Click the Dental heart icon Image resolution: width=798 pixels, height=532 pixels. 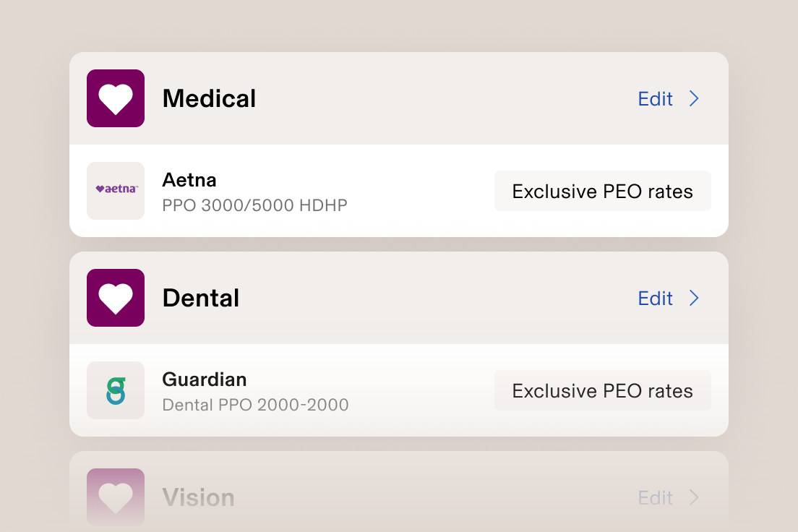click(x=116, y=298)
